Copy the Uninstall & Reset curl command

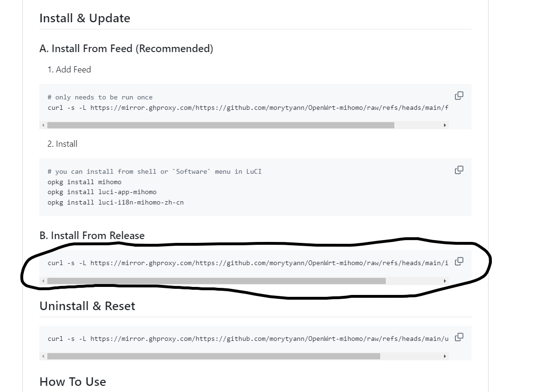point(459,337)
